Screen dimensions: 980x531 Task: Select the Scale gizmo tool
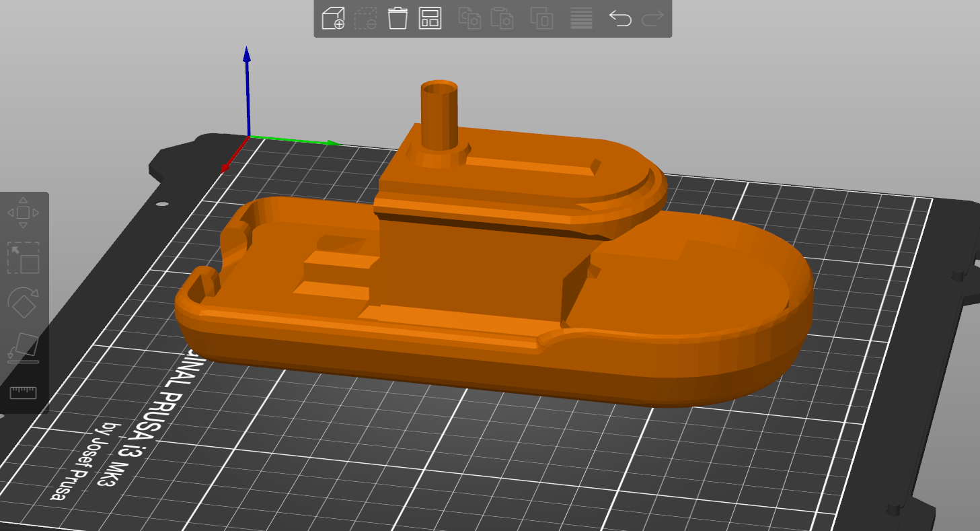pos(23,258)
